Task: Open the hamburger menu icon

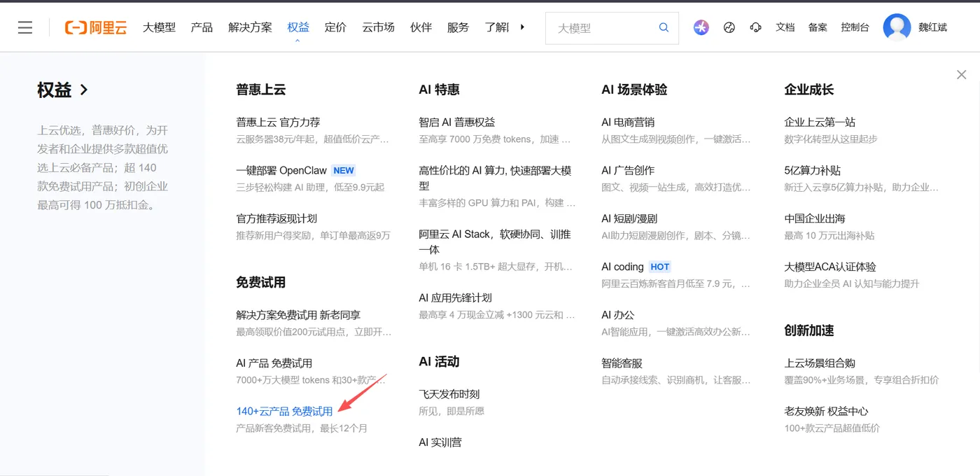Action: [25, 28]
